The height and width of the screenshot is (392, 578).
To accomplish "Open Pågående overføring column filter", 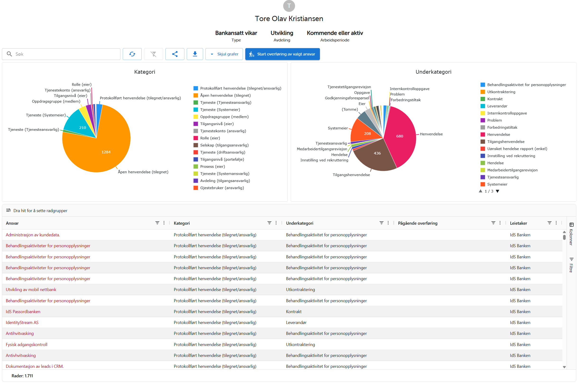I will [x=493, y=223].
